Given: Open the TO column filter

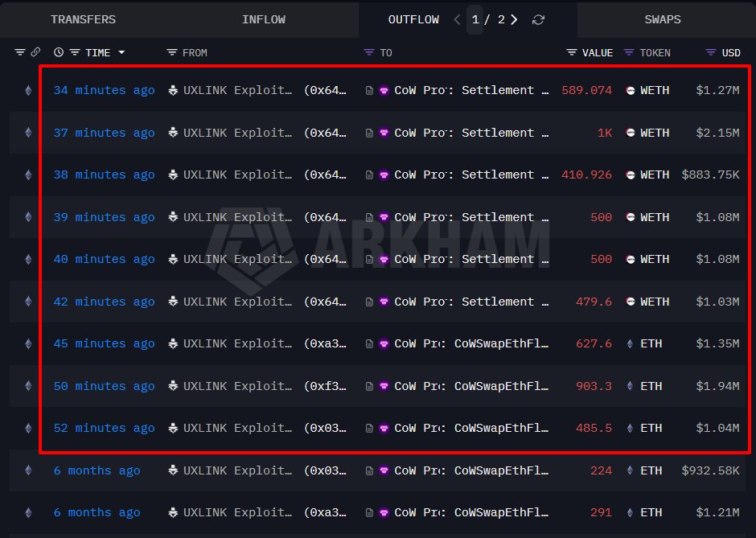Looking at the screenshot, I should 369,52.
